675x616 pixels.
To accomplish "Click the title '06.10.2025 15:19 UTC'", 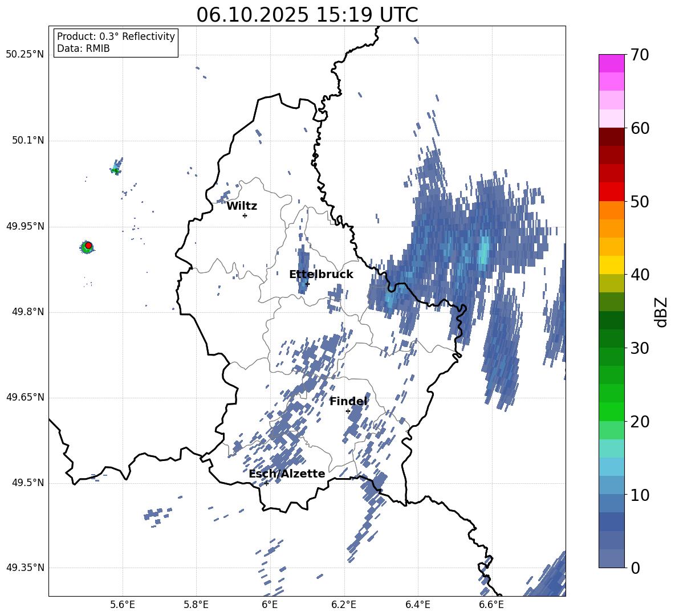I will point(307,15).
